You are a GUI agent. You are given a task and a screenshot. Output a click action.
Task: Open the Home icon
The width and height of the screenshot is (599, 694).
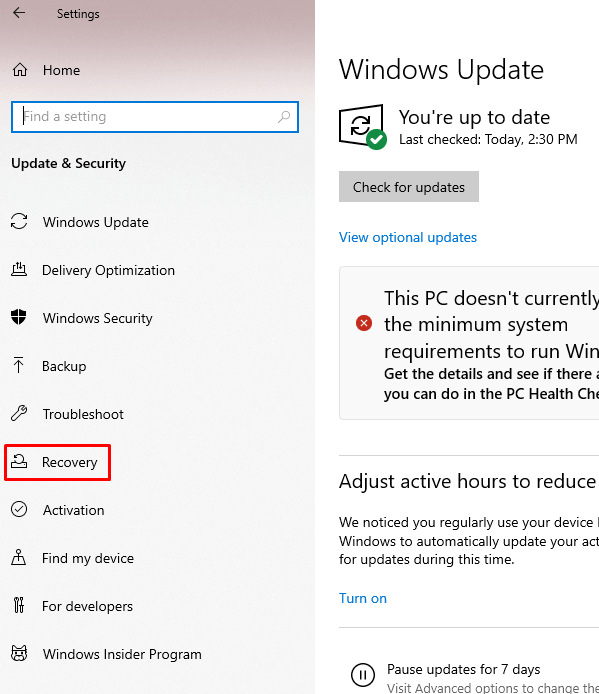(x=20, y=70)
